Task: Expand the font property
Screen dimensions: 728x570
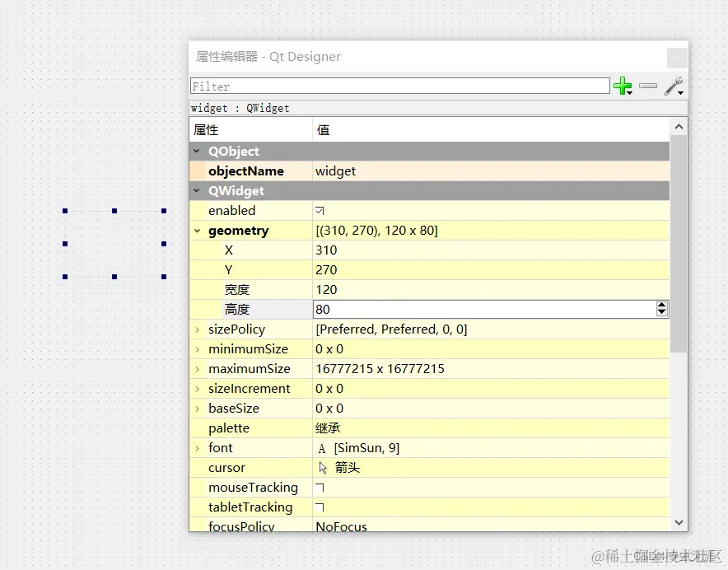Action: pos(198,448)
